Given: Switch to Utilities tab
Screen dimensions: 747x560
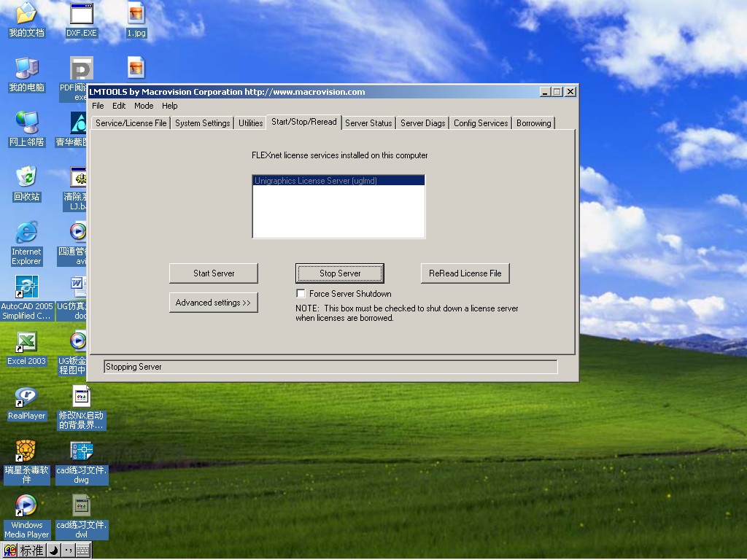Looking at the screenshot, I should (251, 122).
